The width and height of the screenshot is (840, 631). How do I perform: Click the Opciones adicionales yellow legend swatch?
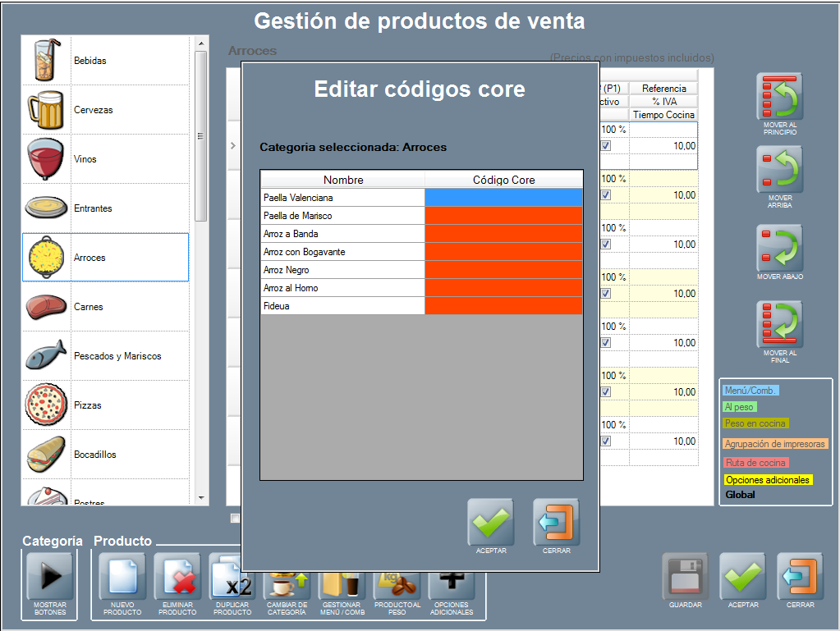pyautogui.click(x=768, y=480)
